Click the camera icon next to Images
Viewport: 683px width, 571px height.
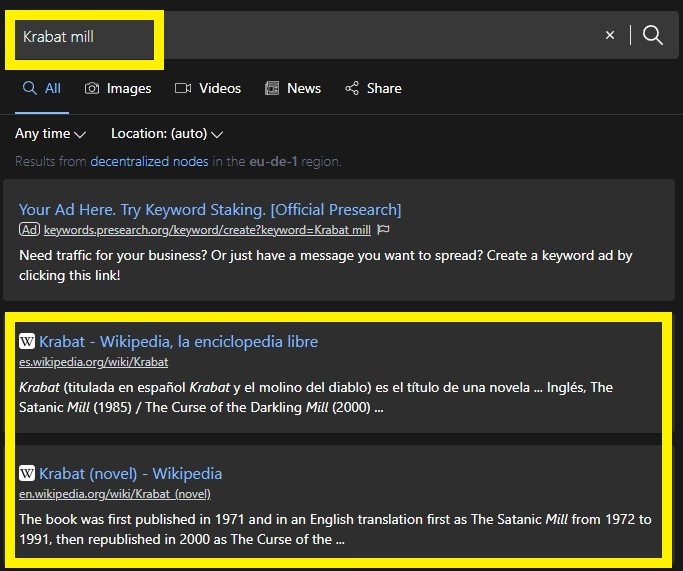pyautogui.click(x=92, y=88)
